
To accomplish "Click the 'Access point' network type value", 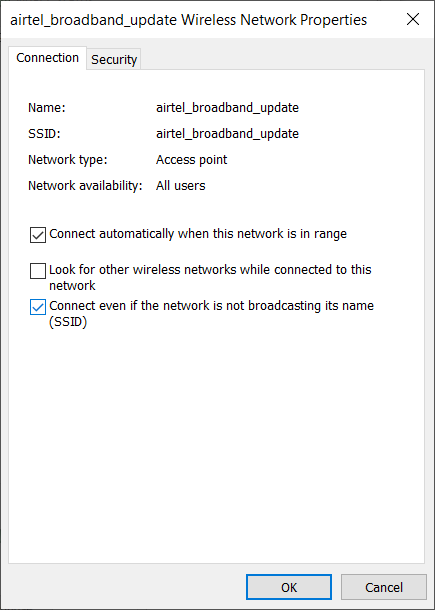I will coord(191,160).
